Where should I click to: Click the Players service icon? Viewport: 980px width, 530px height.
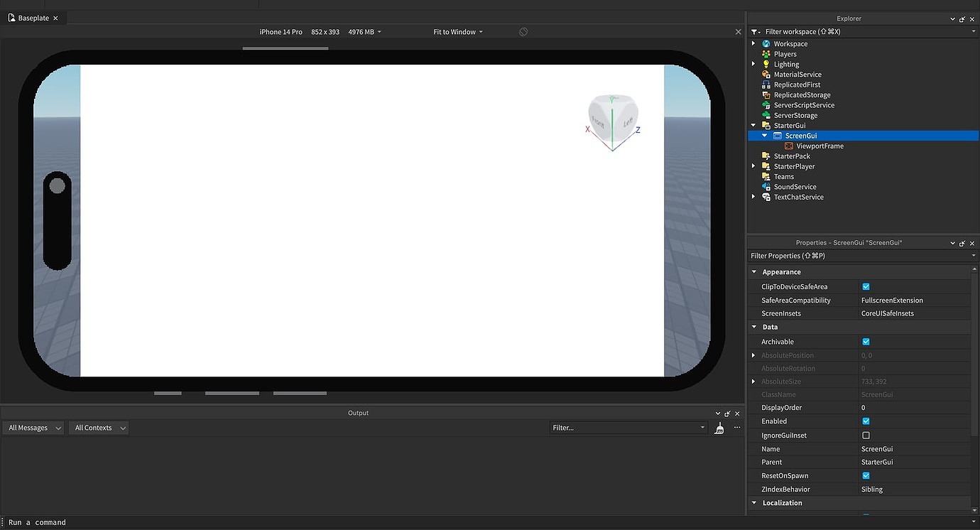point(766,53)
